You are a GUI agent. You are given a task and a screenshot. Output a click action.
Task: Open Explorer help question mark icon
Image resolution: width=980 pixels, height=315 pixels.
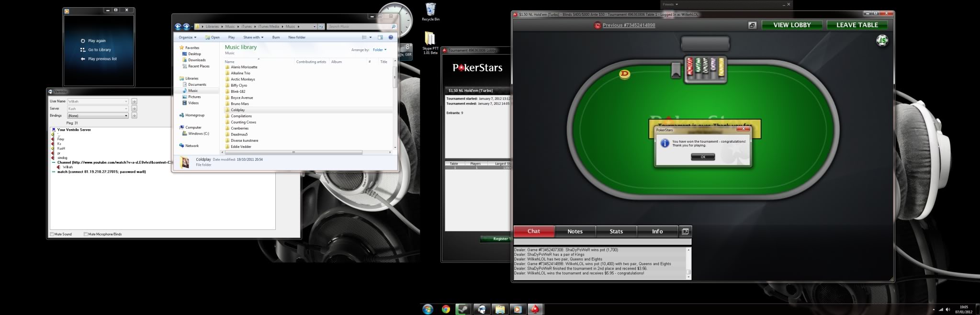(391, 37)
